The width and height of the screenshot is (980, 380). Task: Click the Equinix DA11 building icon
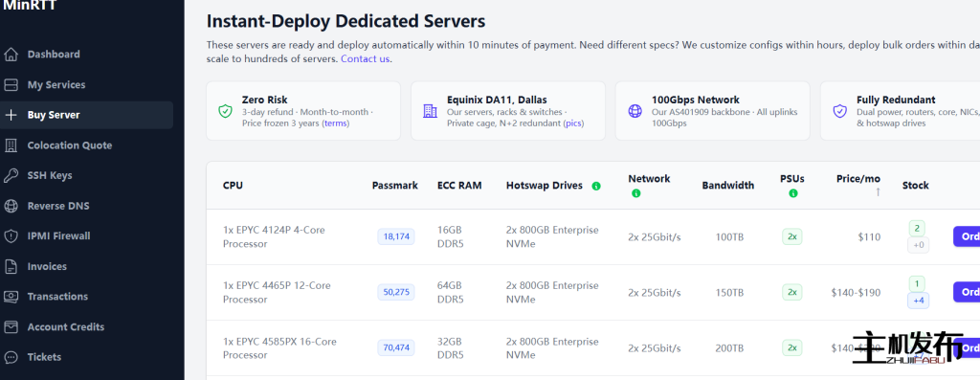(x=430, y=111)
